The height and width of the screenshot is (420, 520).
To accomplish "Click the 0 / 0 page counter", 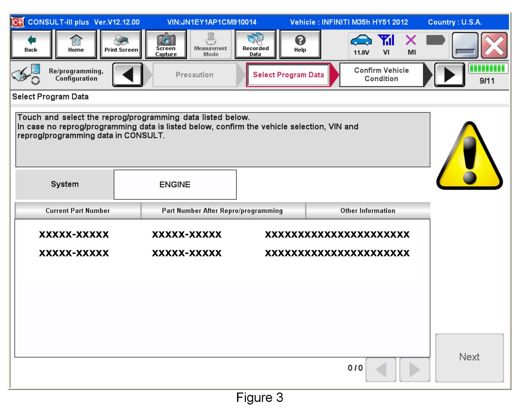I will coord(355,368).
